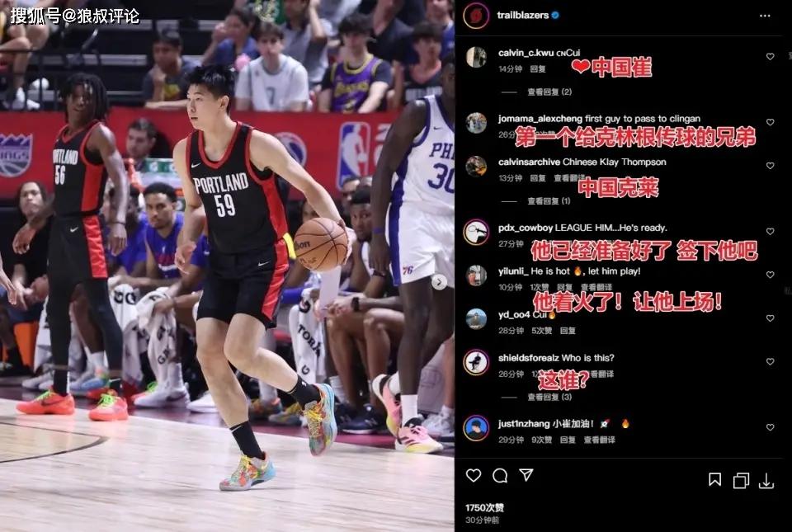Like the post with heart icon
The width and height of the screenshot is (792, 532).
tap(474, 475)
